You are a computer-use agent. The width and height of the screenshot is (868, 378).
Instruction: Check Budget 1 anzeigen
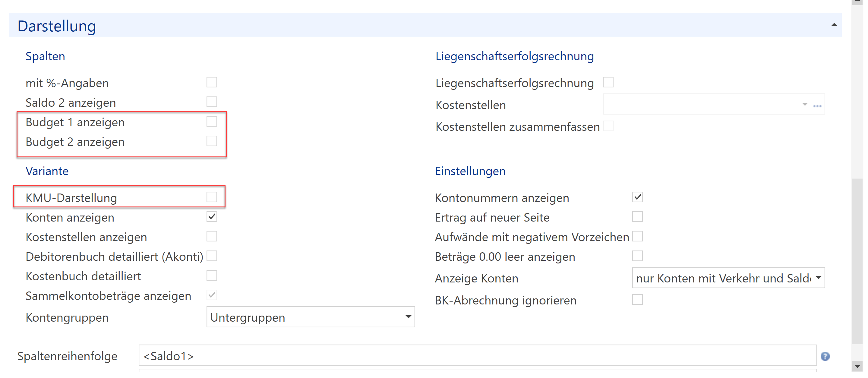pos(212,121)
